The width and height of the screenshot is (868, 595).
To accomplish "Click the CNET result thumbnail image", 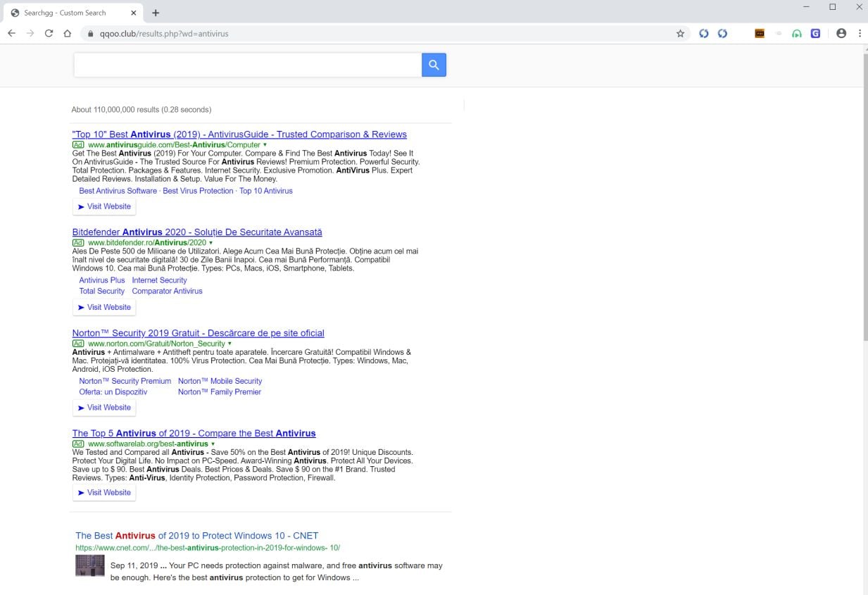I will pos(90,565).
